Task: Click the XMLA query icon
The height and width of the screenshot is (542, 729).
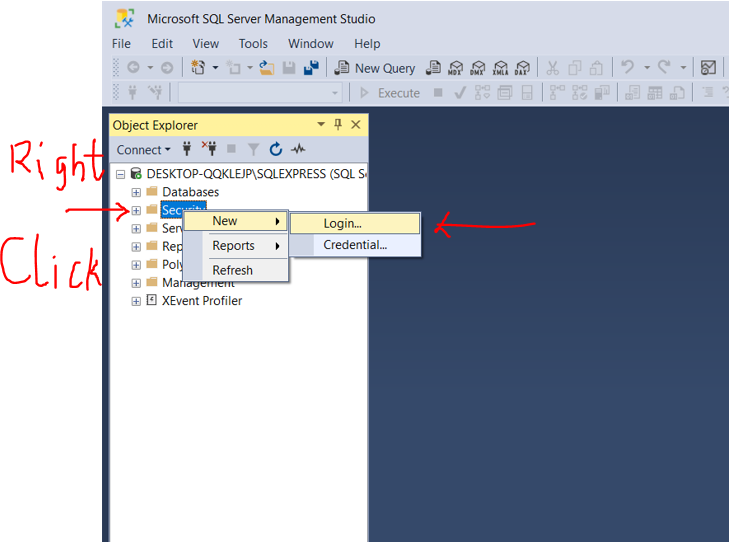Action: (500, 68)
